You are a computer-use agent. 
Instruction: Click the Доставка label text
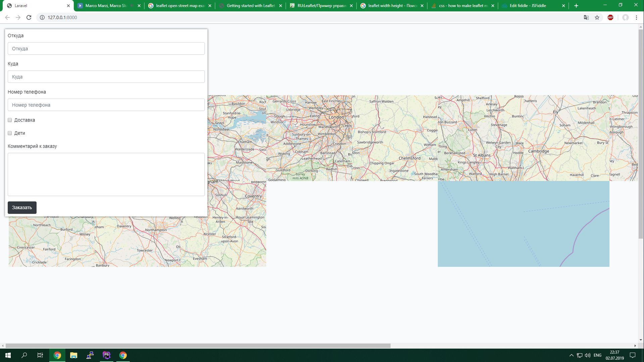[24, 120]
